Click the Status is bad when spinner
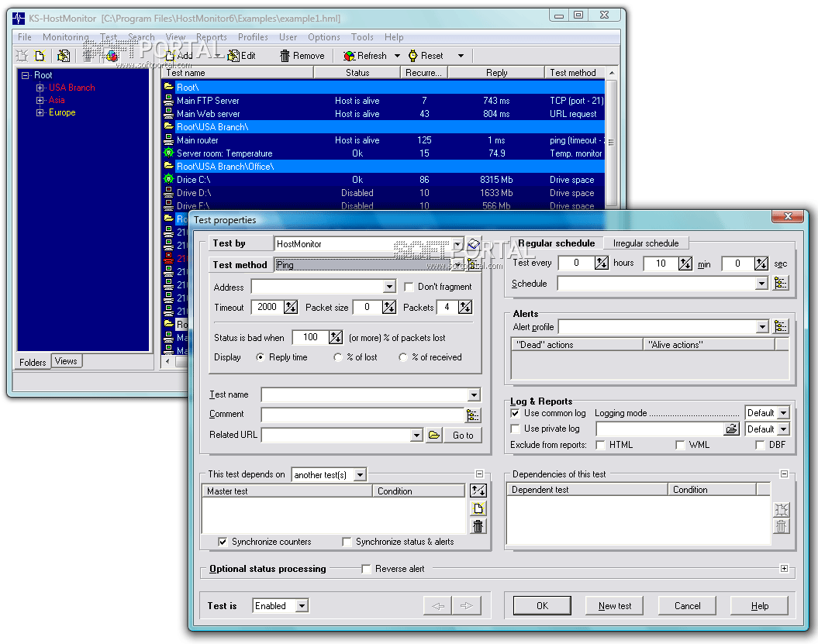Viewport: 818px width, 644px height. (336, 337)
